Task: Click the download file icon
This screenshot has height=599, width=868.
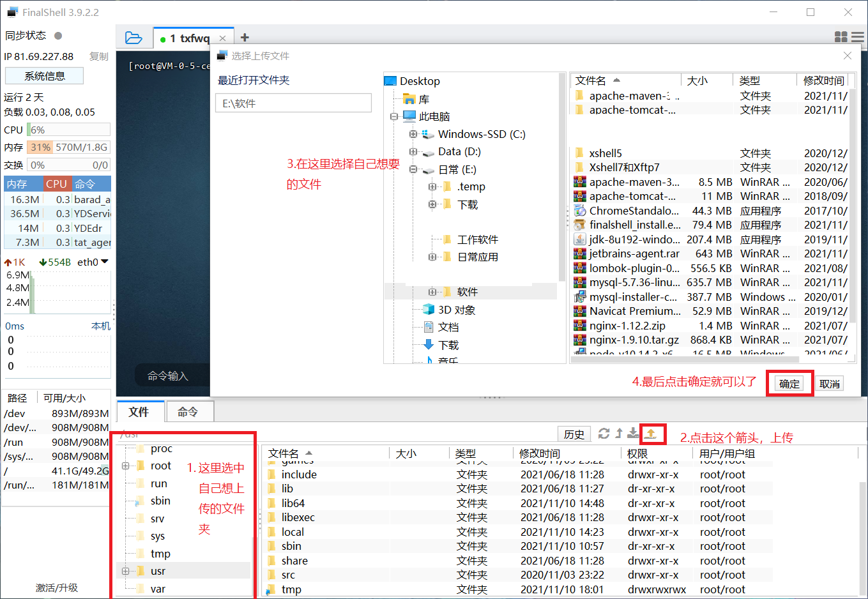Action: (633, 434)
